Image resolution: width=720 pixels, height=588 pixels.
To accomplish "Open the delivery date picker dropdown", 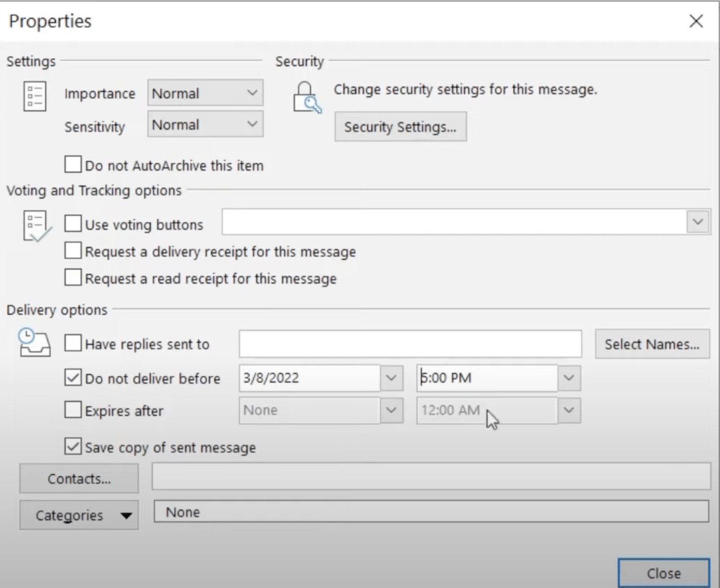I will [391, 378].
